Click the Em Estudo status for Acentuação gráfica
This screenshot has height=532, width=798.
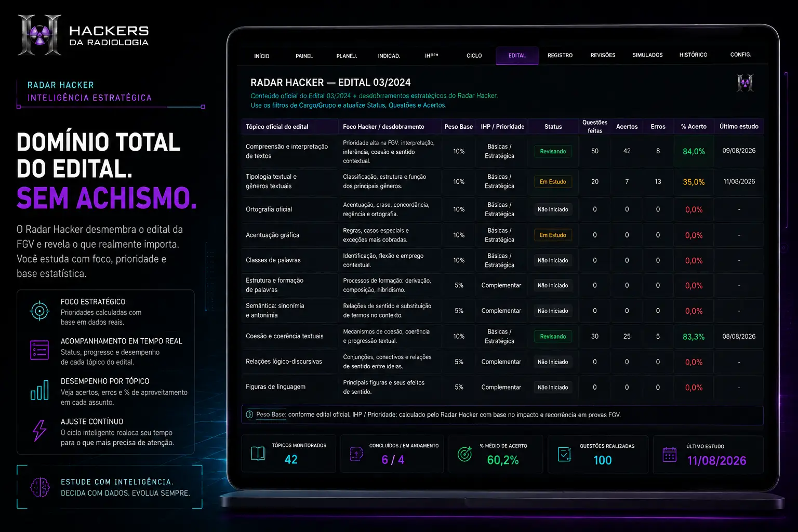(553, 235)
